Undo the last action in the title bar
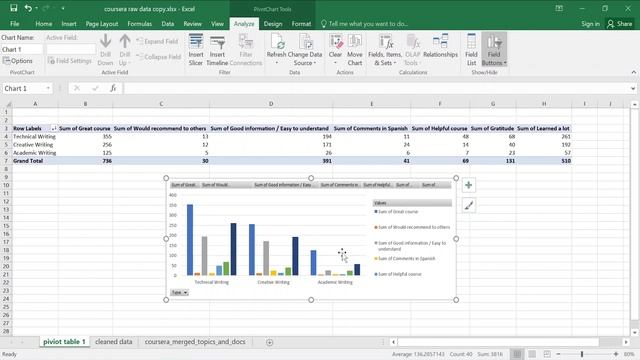The image size is (640, 360). (28, 8)
